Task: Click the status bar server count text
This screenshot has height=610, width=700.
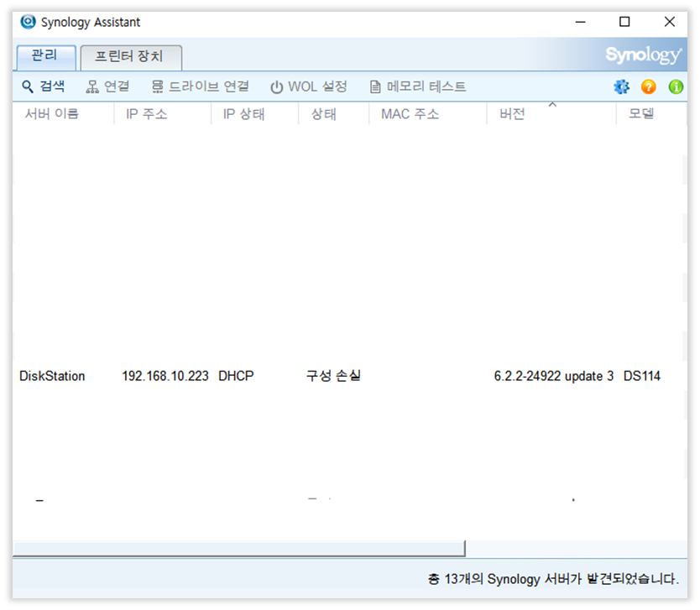Action: pos(553,579)
